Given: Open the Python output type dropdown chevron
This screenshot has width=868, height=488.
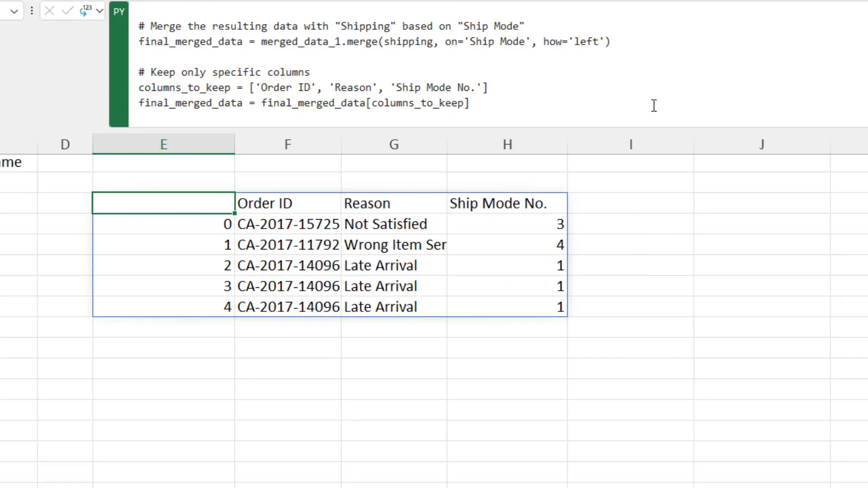Looking at the screenshot, I should click(x=99, y=11).
